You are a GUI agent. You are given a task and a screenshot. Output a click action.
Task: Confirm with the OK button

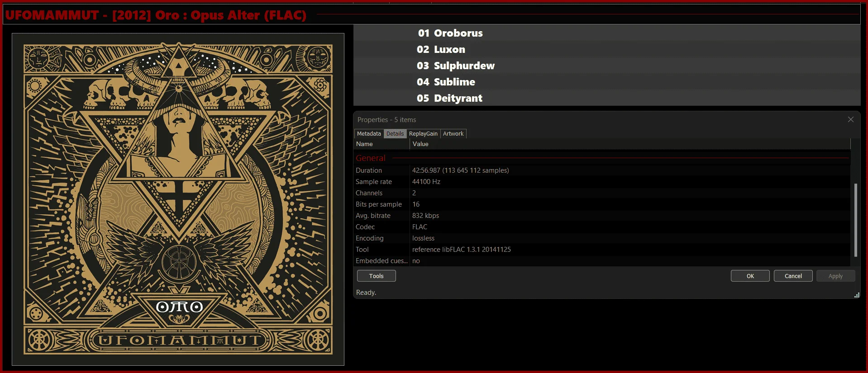750,276
